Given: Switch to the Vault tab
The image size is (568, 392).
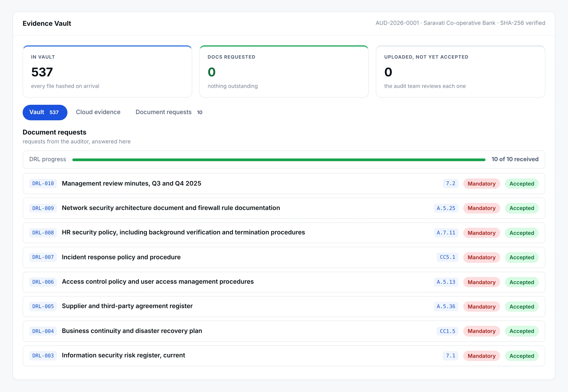Looking at the screenshot, I should point(45,112).
